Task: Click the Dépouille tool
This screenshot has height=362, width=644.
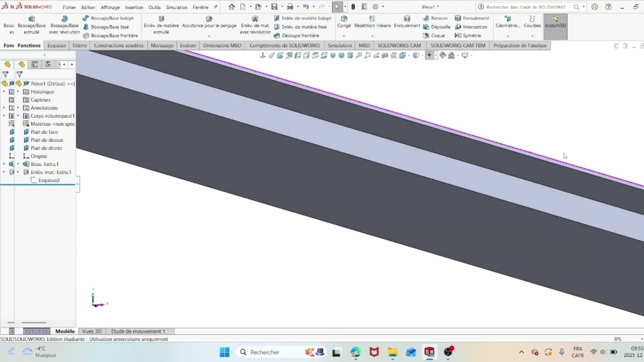Action: coord(437,27)
